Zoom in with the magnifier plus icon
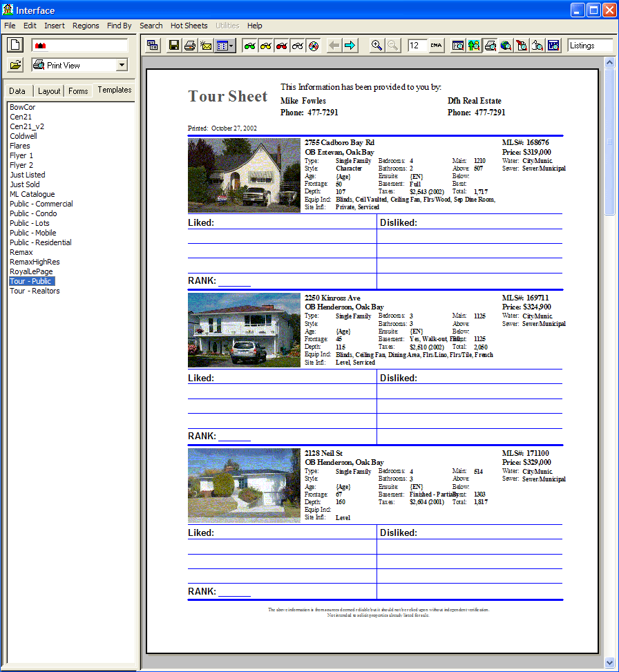The width and height of the screenshot is (619, 672). (377, 46)
